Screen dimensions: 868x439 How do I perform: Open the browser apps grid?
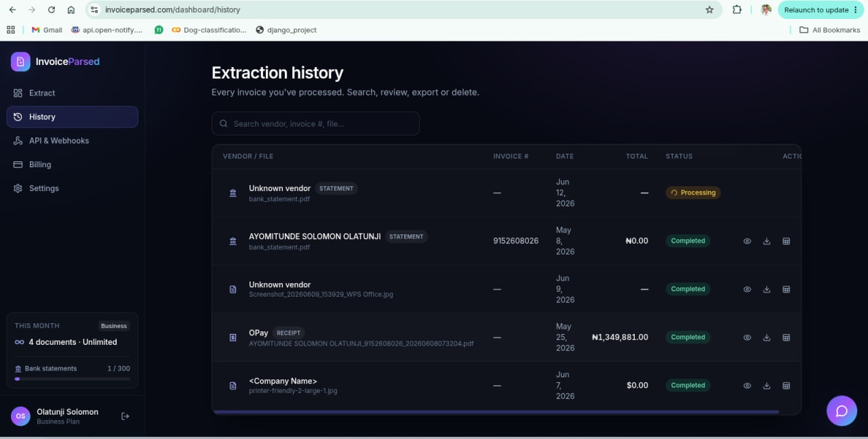point(10,30)
